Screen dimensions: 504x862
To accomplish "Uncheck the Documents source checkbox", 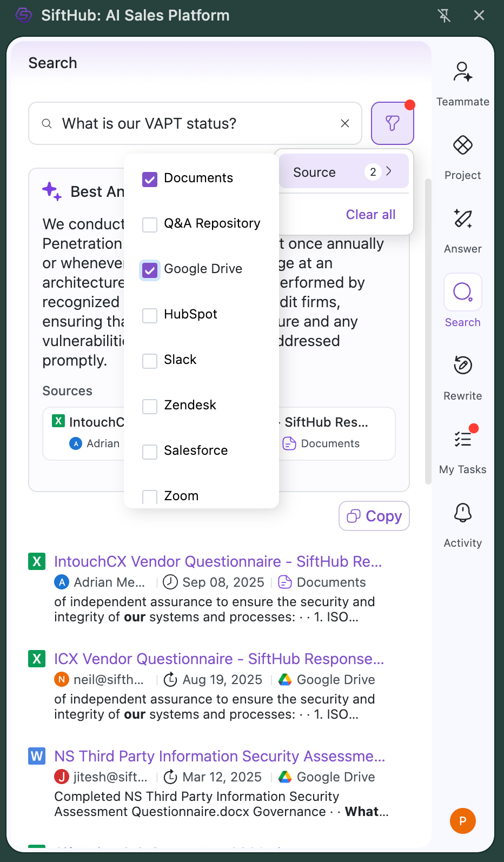I will coord(150,179).
